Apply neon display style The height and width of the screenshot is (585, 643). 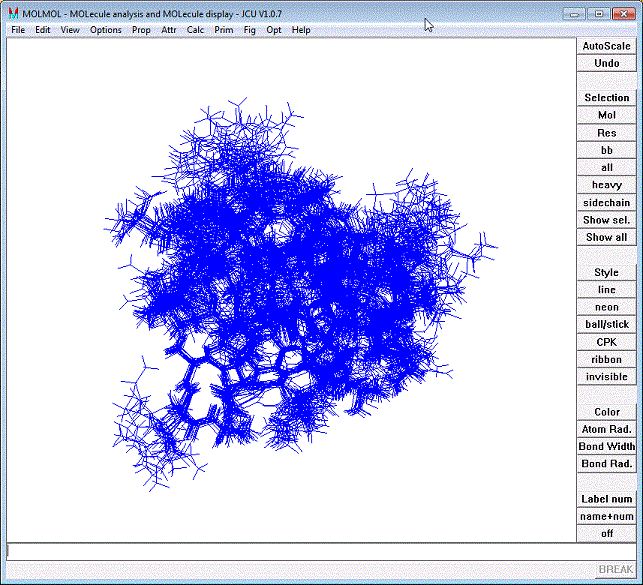point(607,307)
